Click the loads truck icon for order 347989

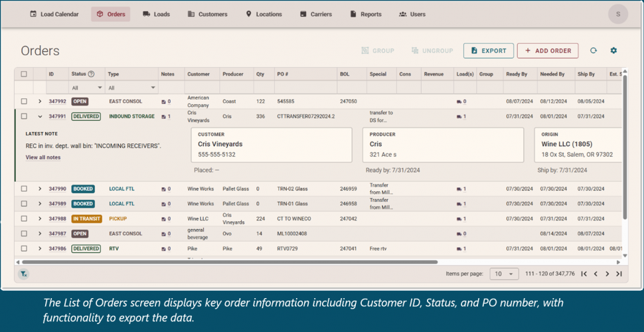coord(459,204)
